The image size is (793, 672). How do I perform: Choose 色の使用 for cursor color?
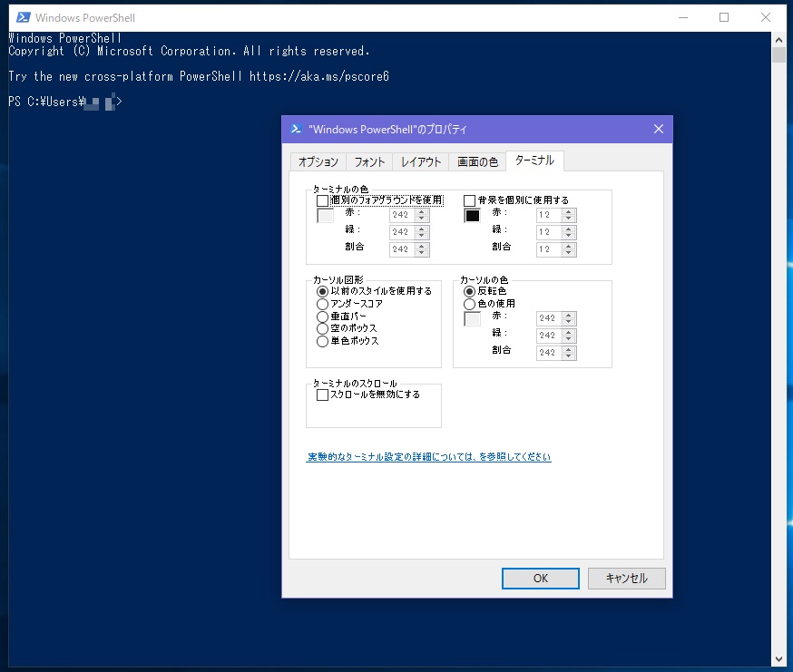point(469,304)
